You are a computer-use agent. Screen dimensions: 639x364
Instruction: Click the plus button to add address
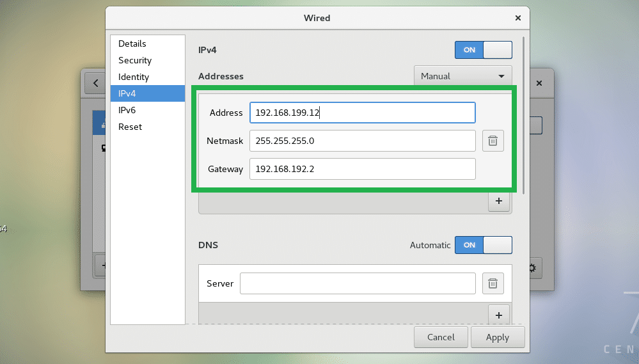click(x=499, y=202)
